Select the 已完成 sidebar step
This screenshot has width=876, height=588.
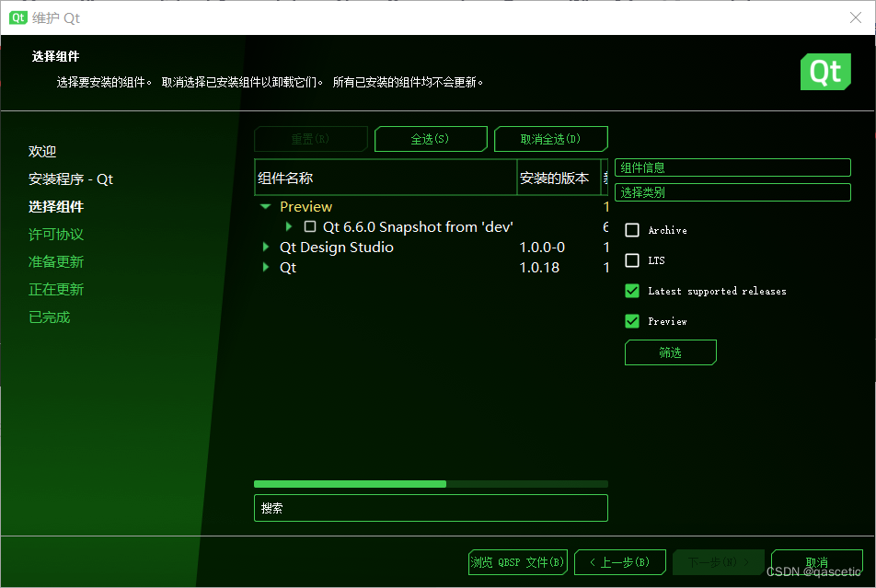point(49,317)
